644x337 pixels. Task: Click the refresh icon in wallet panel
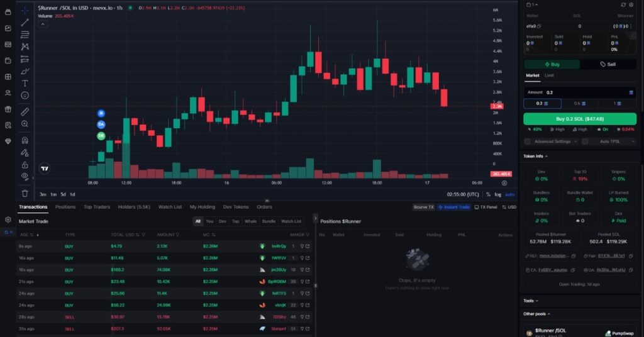click(x=623, y=4)
